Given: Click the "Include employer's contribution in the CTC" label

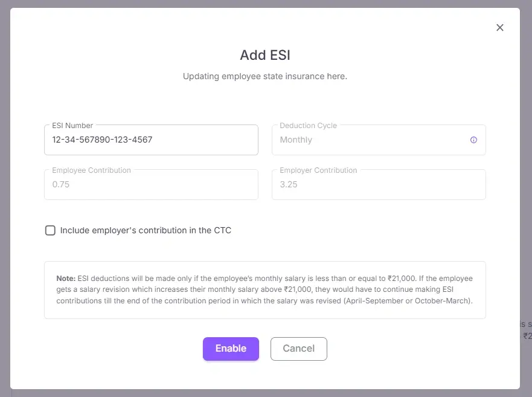Looking at the screenshot, I should pyautogui.click(x=146, y=230).
